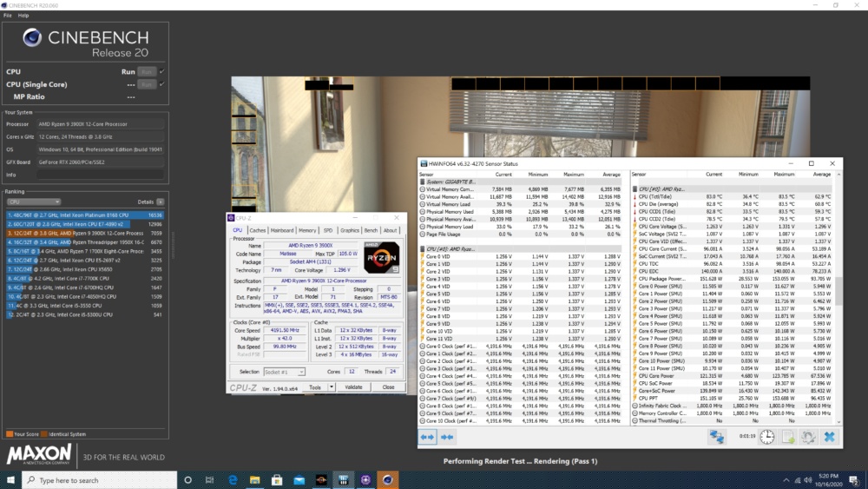Switch to Cinebench taskbar icon

coord(387,480)
